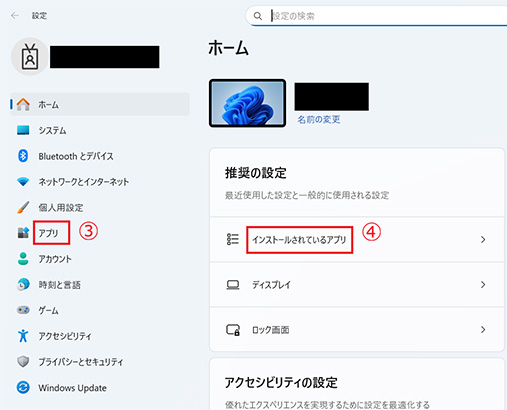Click the 設定 window title text
The width and height of the screenshot is (507, 410).
39,16
